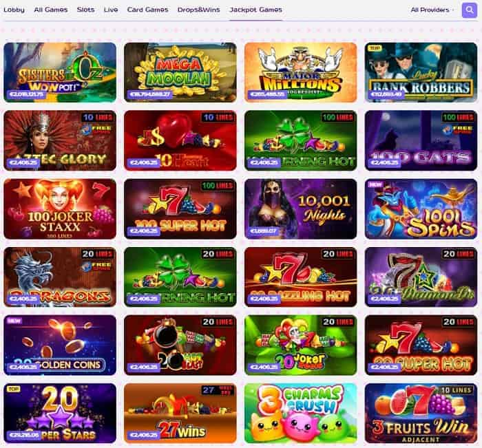The height and width of the screenshot is (448, 482).
Task: Launch the Aztec Glory slot
Action: tap(60, 140)
